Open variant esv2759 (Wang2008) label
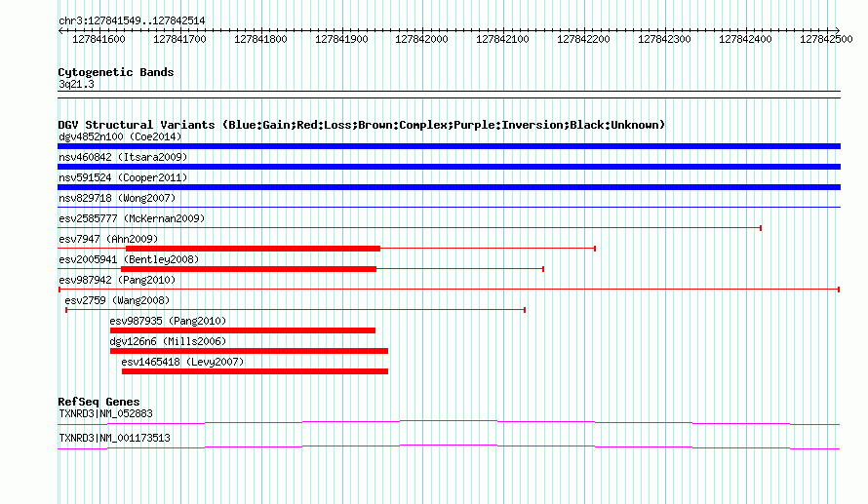868x504 pixels. point(117,300)
